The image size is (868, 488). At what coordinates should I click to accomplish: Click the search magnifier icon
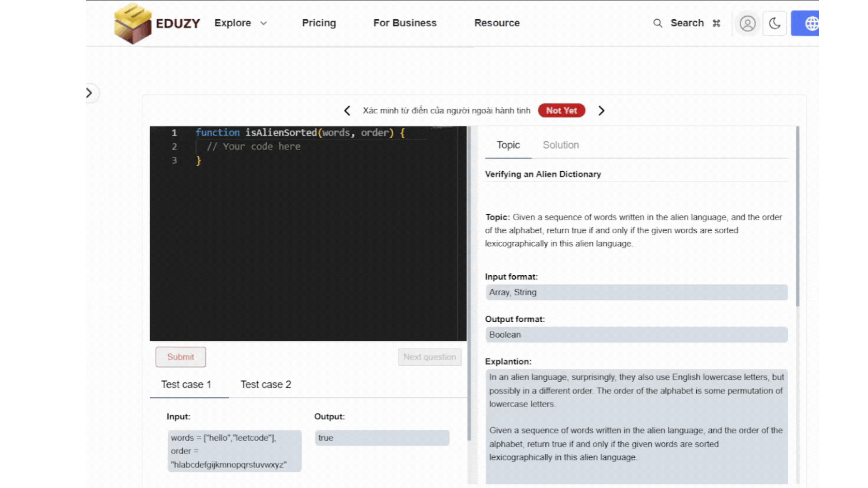(x=658, y=23)
